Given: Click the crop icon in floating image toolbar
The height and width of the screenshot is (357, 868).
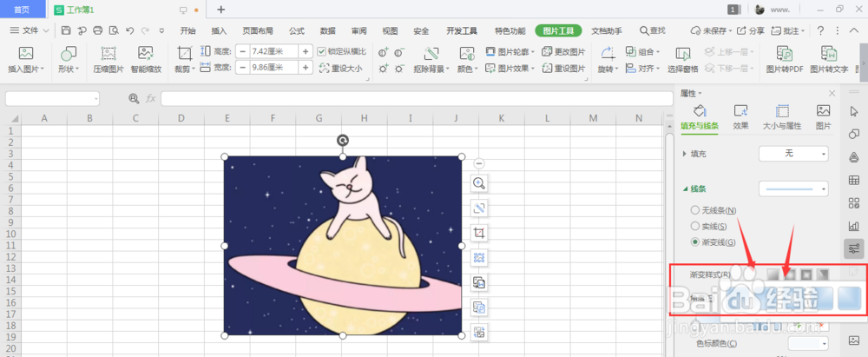Looking at the screenshot, I should click(x=479, y=232).
